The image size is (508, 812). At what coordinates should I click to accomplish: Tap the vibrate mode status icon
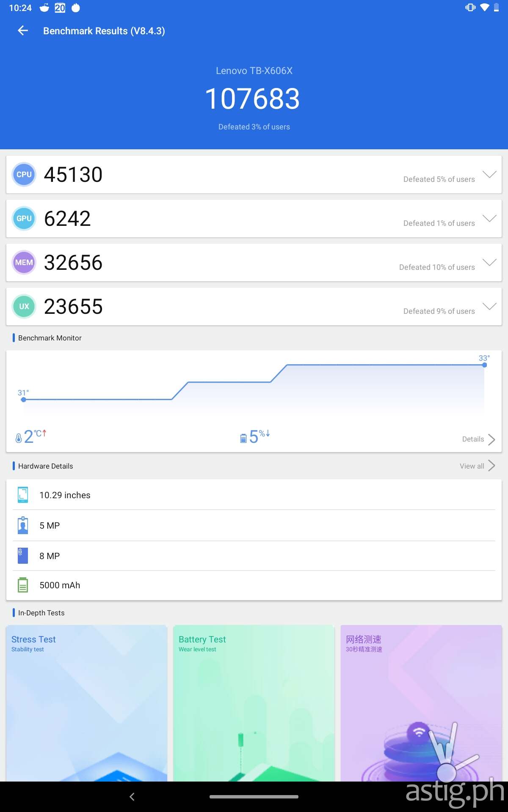pos(470,8)
